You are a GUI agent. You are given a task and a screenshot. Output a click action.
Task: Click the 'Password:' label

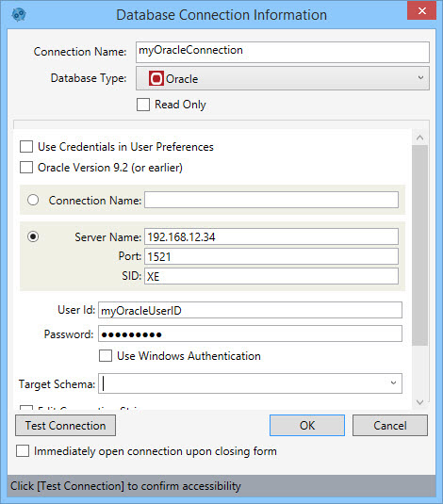tap(69, 334)
